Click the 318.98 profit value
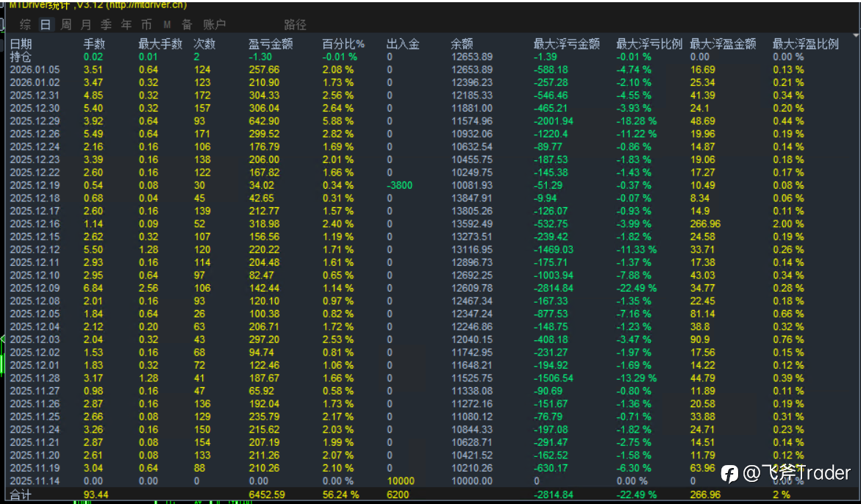 [264, 224]
